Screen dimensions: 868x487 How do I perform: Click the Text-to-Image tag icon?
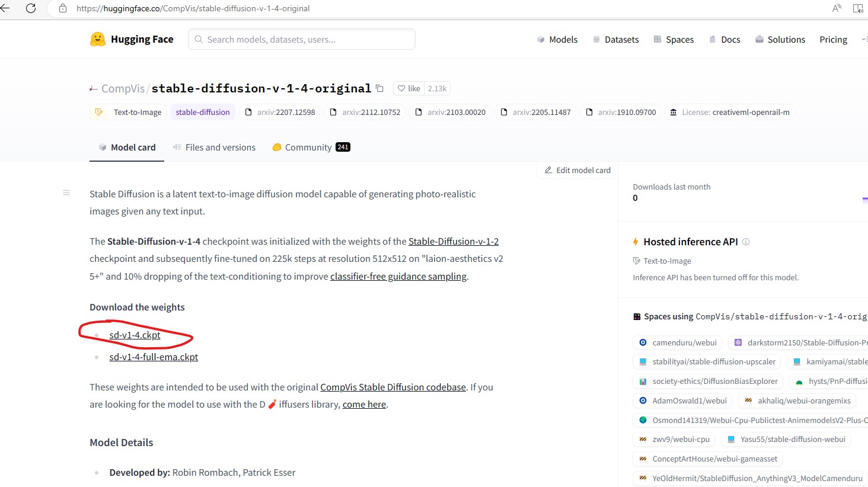pos(100,112)
